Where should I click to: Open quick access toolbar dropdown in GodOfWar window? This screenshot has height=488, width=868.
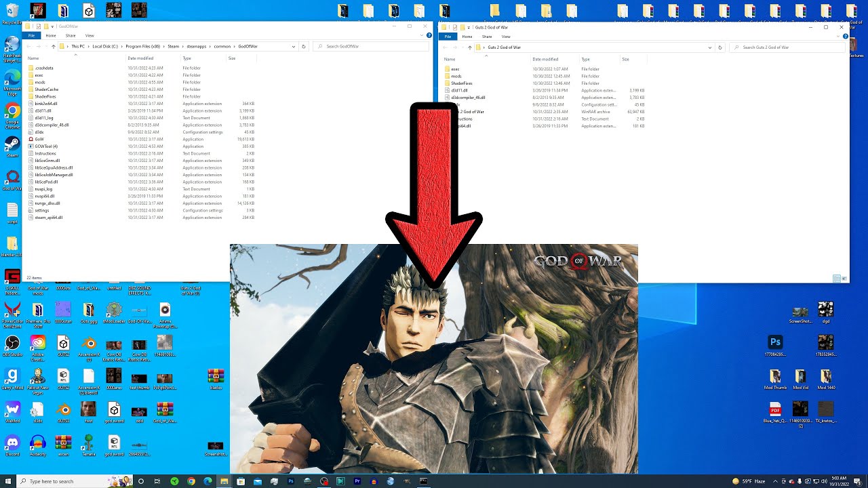tap(52, 26)
